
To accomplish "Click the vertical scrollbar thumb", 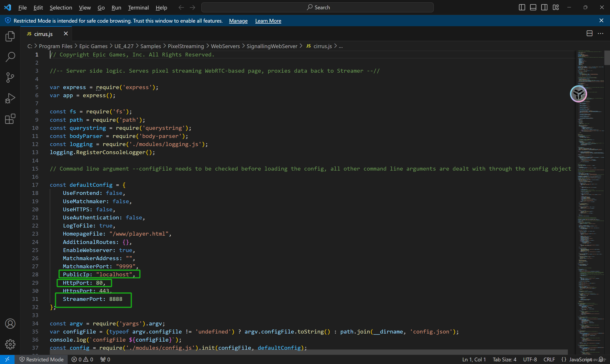I will click(607, 58).
